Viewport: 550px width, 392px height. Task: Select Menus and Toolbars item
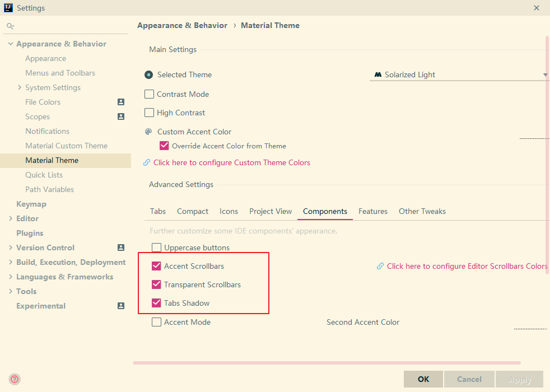click(x=60, y=73)
